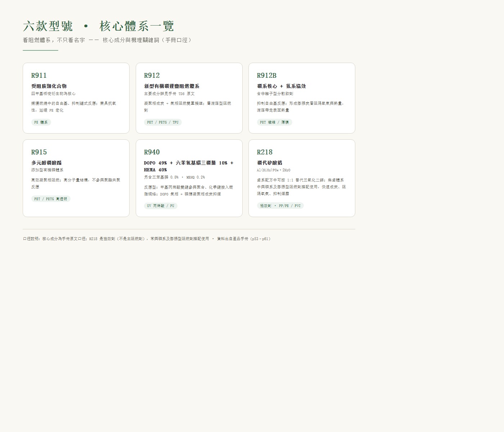
Task: Click the heading 六款型號 · 核心體系一覽
Action: click(x=98, y=26)
